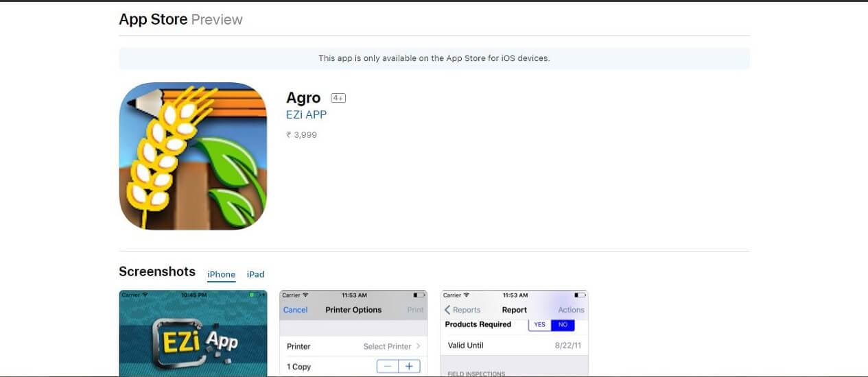The image size is (868, 377).
Task: Open the EZi APP developer link
Action: [x=306, y=114]
